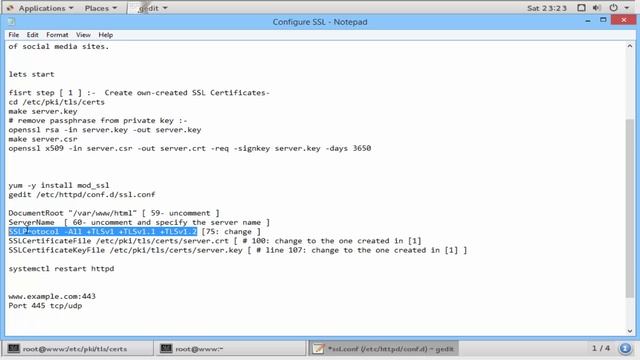The image size is (640, 360).
Task: Click the terminal icon of root@www:~ task
Action: tap(166, 349)
